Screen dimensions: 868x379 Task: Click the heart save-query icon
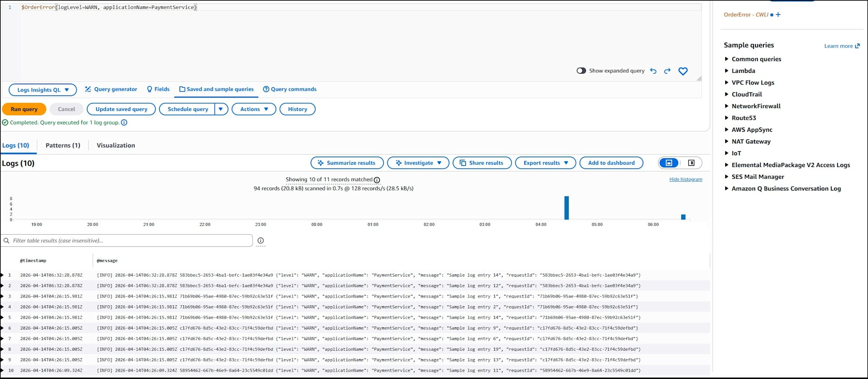point(683,71)
